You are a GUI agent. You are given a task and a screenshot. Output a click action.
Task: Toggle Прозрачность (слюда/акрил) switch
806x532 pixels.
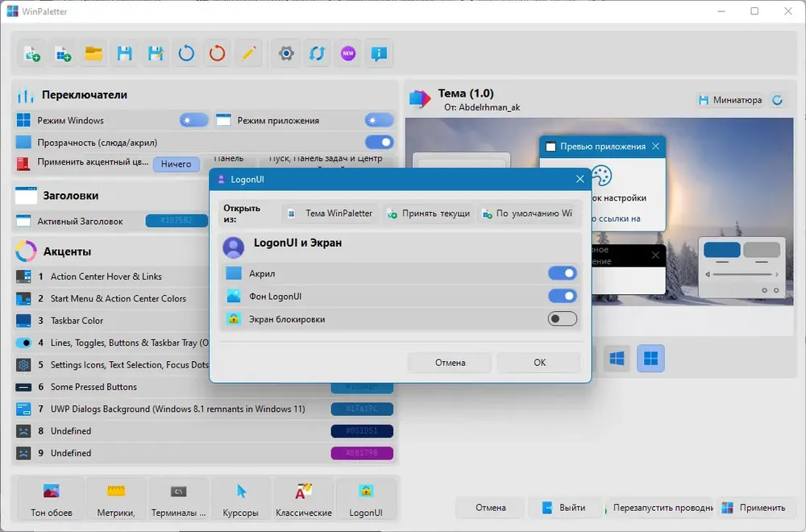[x=380, y=142]
